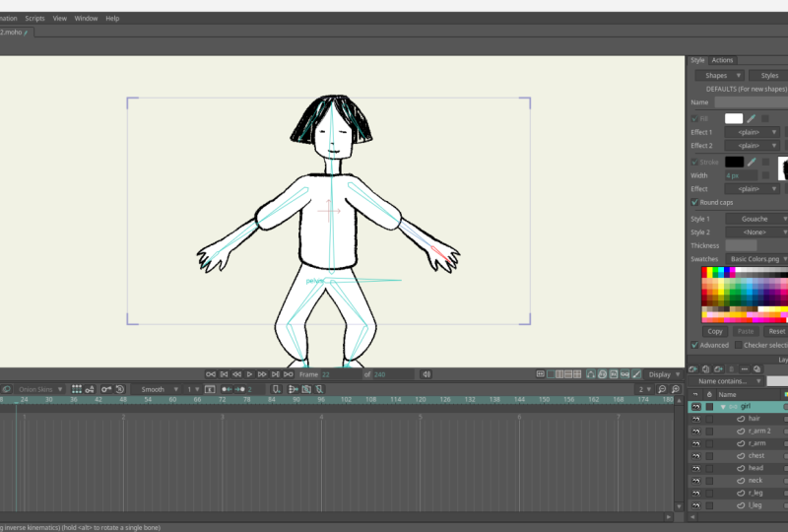
Task: Click the white Fill color swatch
Action: (734, 118)
